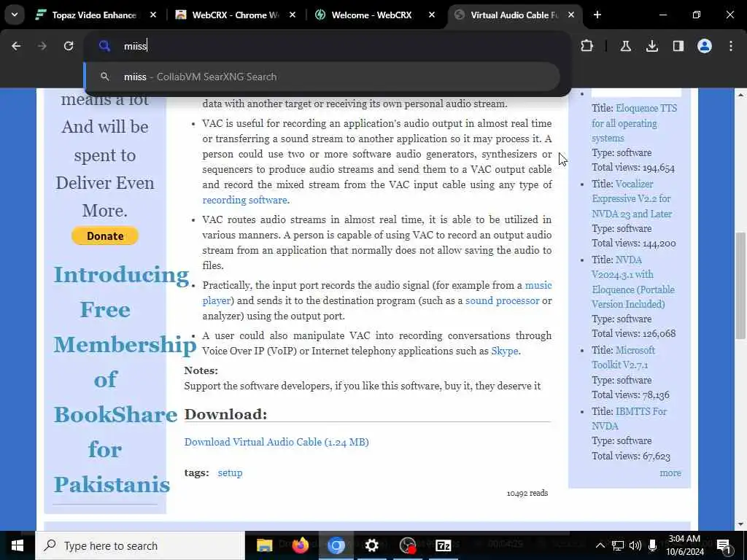Open the music player link
747x560 pixels.
538,285
